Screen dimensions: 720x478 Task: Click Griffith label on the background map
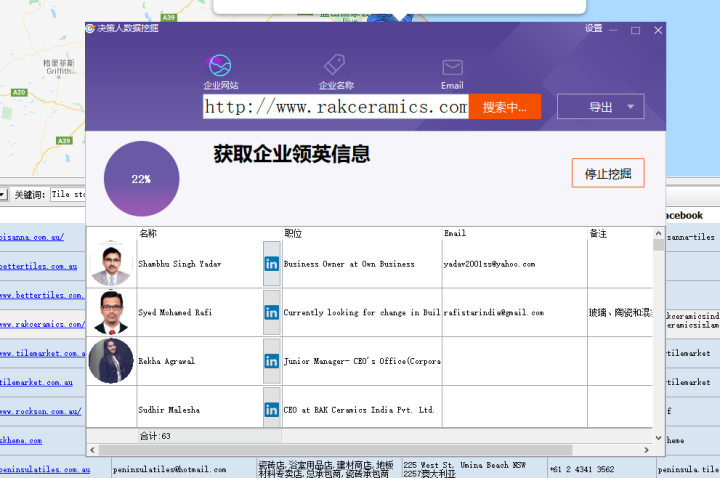tap(58, 71)
